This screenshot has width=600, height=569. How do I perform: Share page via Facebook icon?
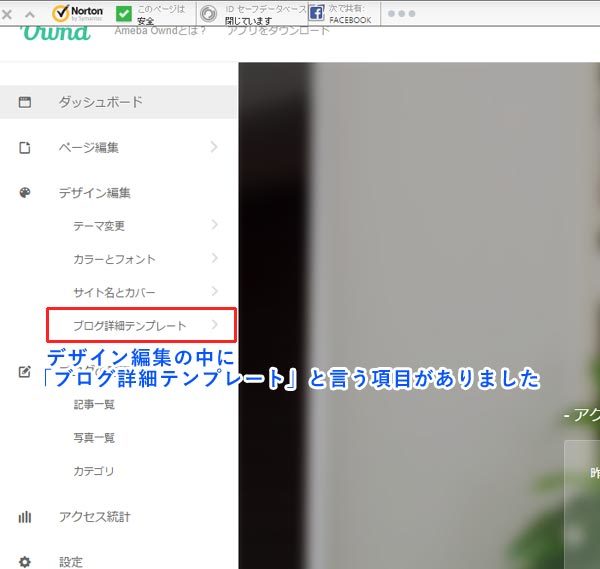[316, 13]
